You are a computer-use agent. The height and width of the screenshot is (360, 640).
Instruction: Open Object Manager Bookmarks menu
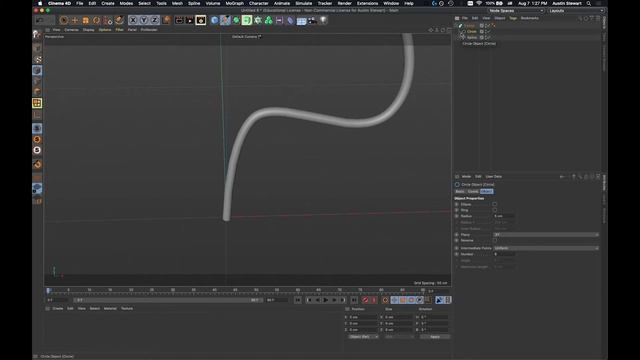pyautogui.click(x=529, y=18)
